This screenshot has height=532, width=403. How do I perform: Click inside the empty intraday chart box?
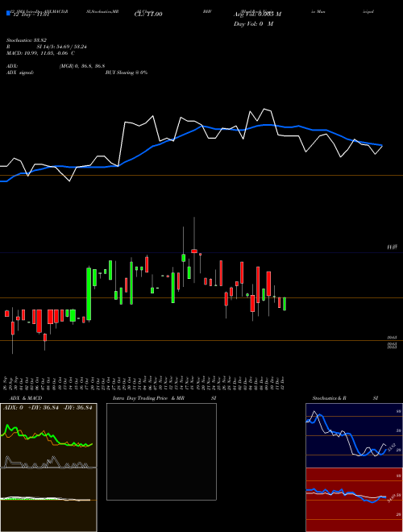pos(161,451)
